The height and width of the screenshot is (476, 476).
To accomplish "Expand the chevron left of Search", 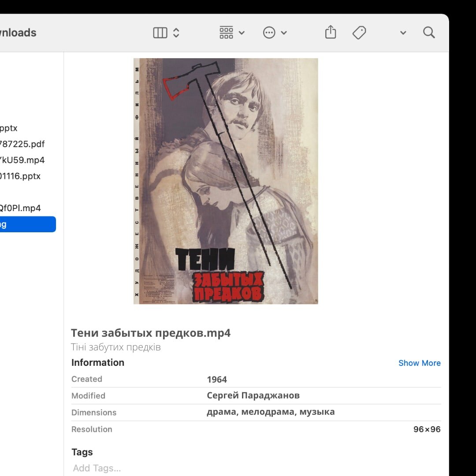I will [x=403, y=33].
